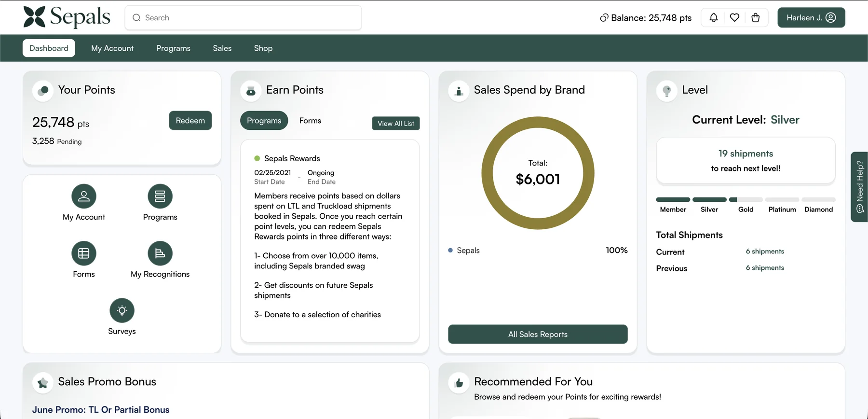Image resolution: width=868 pixels, height=419 pixels.
Task: Open My Account in navigation bar
Action: pyautogui.click(x=112, y=48)
